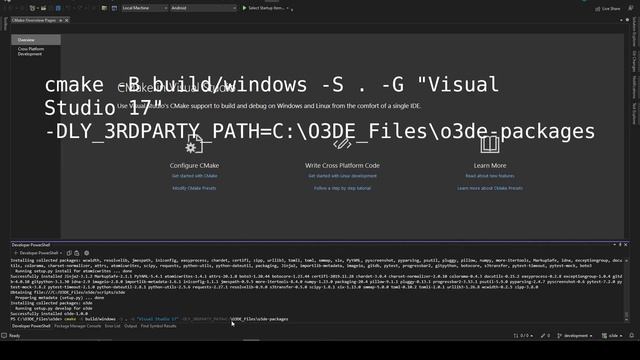The height and width of the screenshot is (360, 640).
Task: Open Follow a step by step tutorial link
Action: (342, 188)
